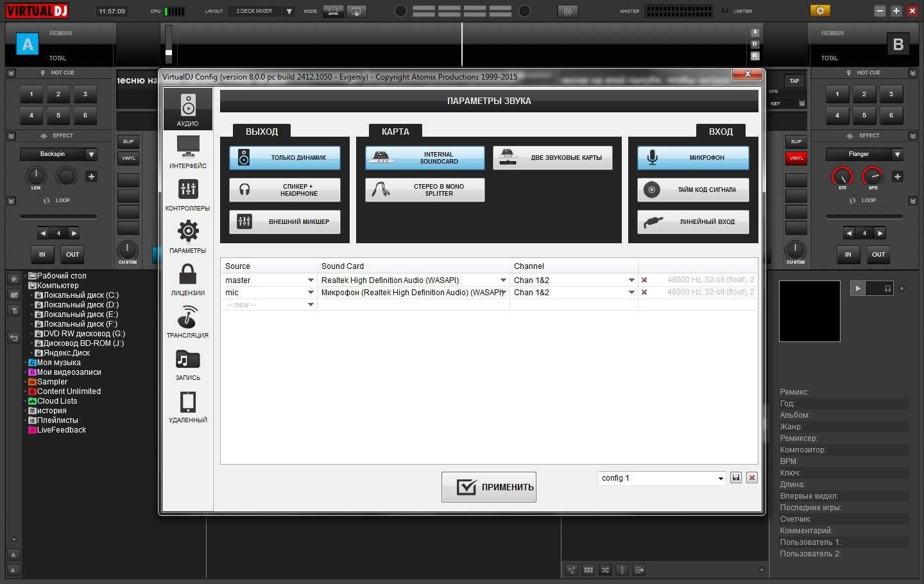Close the VirtualDJ Config dialog

pyautogui.click(x=748, y=74)
